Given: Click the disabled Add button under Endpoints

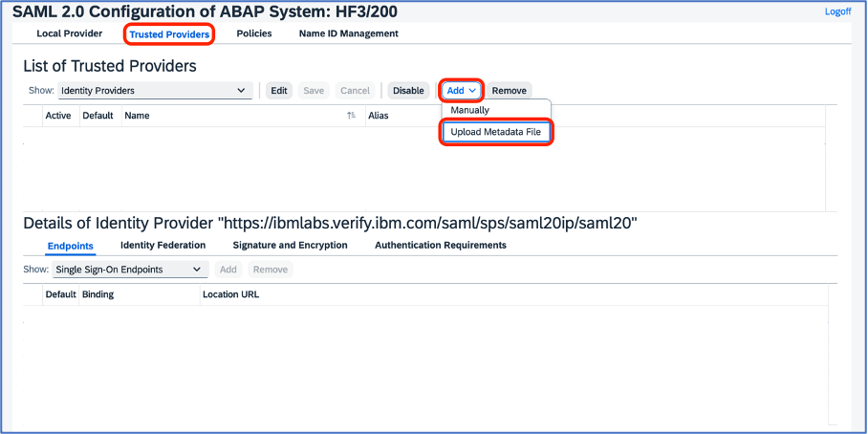Looking at the screenshot, I should 228,270.
